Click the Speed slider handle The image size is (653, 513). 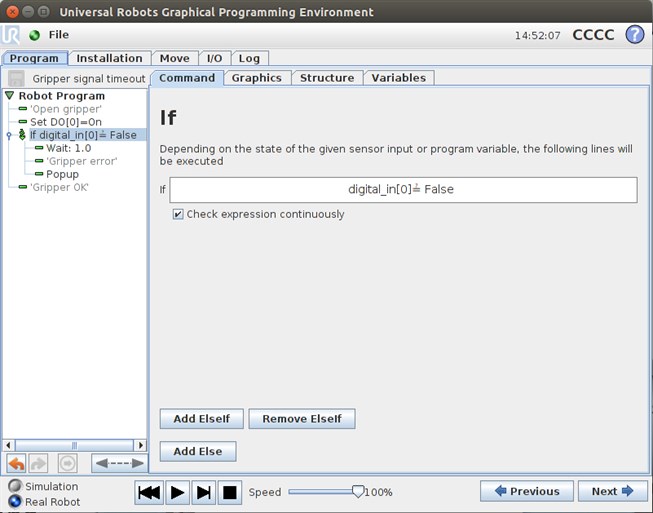(x=358, y=491)
